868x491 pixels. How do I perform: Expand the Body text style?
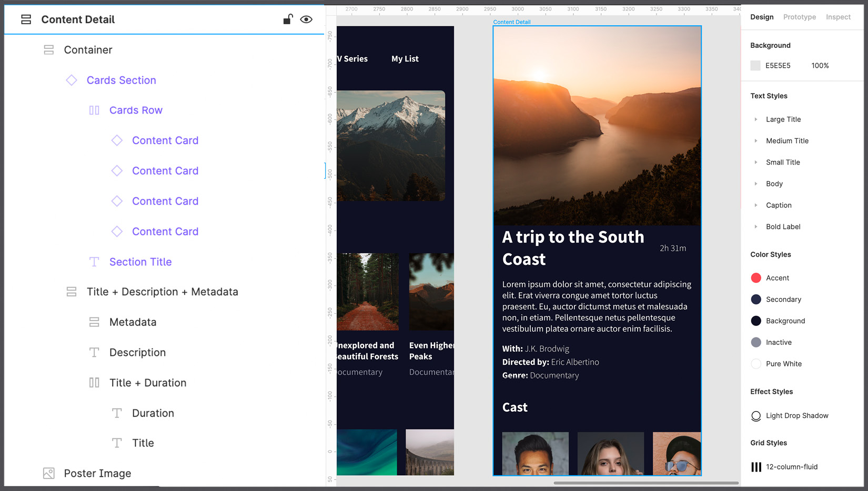coord(756,183)
